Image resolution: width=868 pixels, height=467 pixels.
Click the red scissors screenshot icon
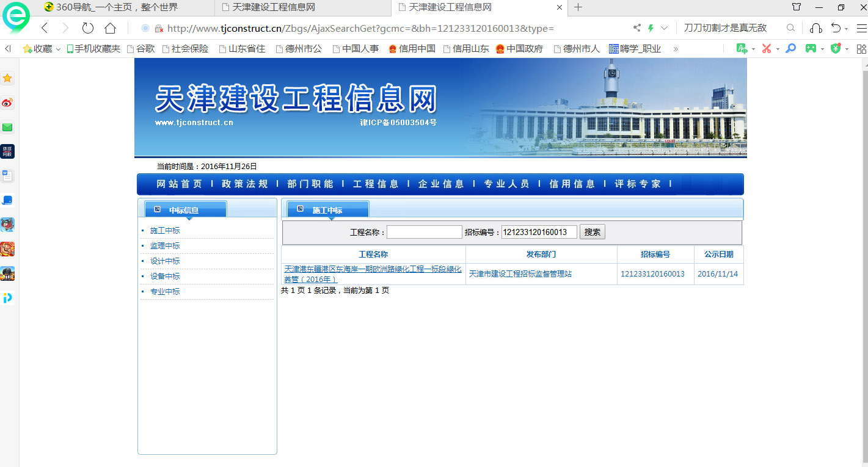[x=767, y=48]
